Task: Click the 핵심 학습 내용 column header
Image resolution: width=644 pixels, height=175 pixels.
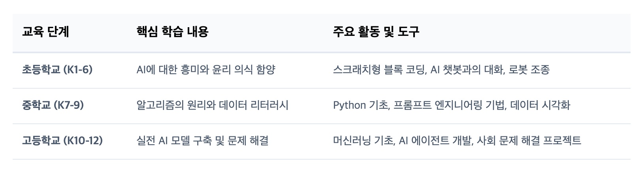Action: 172,32
